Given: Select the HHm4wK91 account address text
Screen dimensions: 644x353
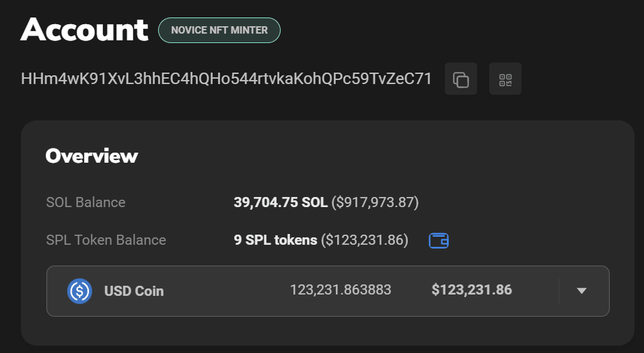Looking at the screenshot, I should (226, 79).
